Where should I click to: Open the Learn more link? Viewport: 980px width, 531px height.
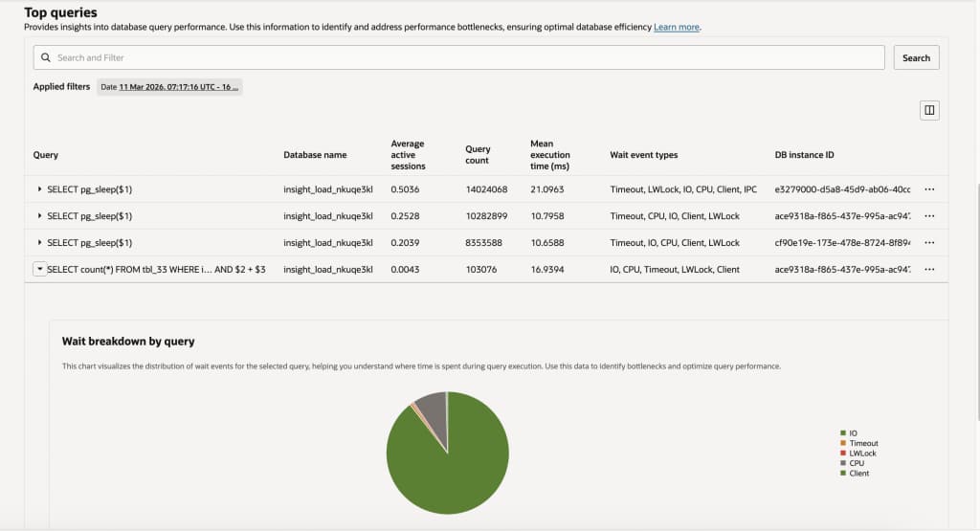(x=677, y=27)
